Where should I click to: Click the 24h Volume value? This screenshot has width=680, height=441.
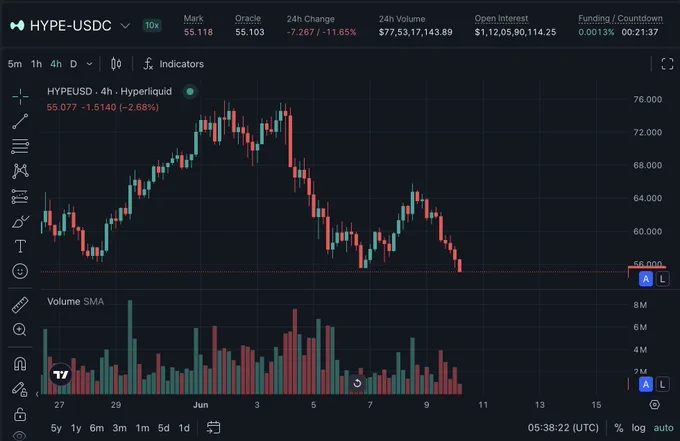pyautogui.click(x=415, y=32)
